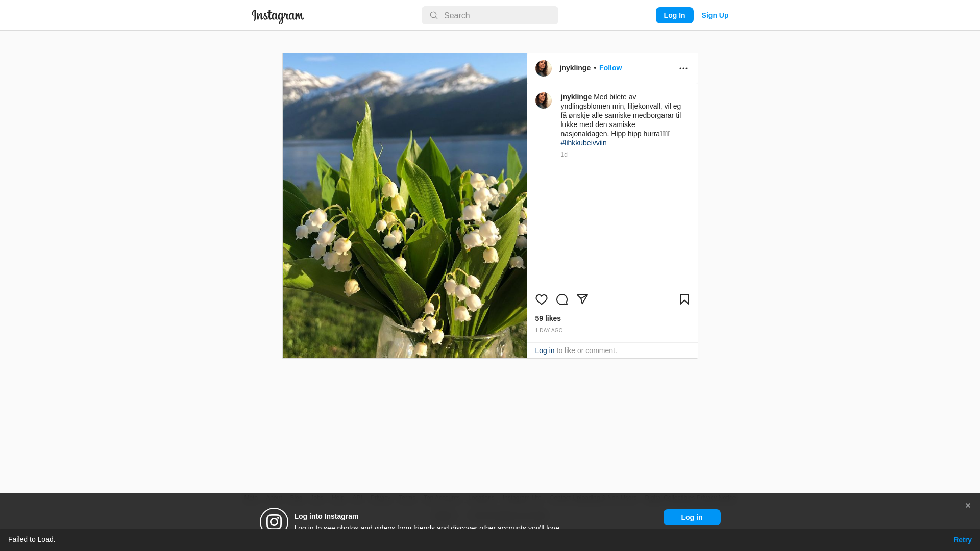Share post via paper plane icon

(x=582, y=299)
